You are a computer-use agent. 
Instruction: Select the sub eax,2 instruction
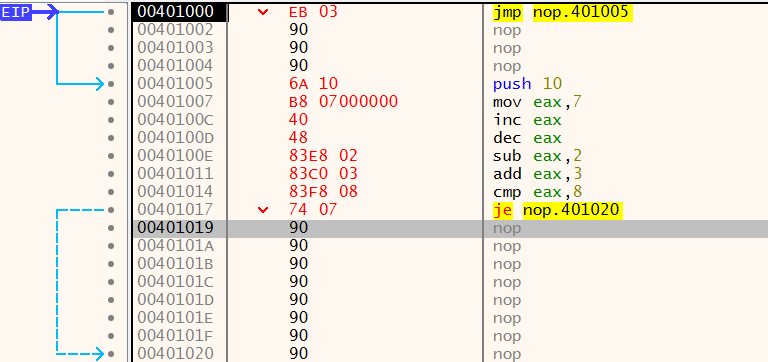[x=537, y=156]
